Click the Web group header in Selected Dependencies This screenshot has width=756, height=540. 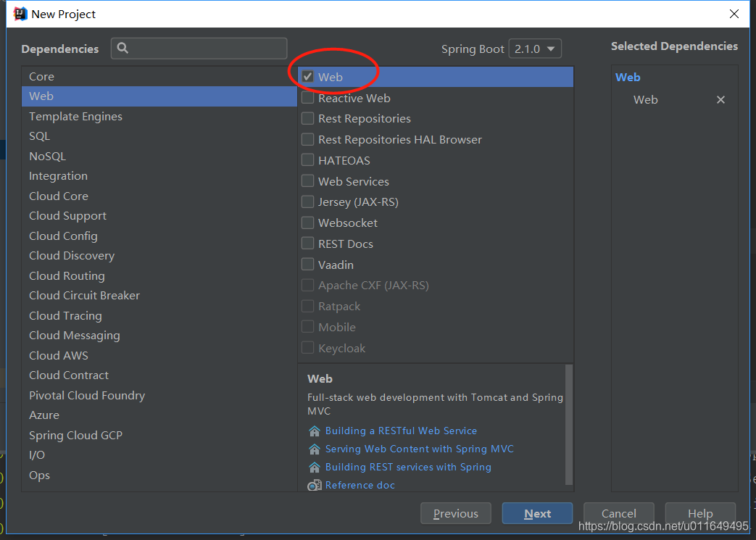pyautogui.click(x=628, y=77)
